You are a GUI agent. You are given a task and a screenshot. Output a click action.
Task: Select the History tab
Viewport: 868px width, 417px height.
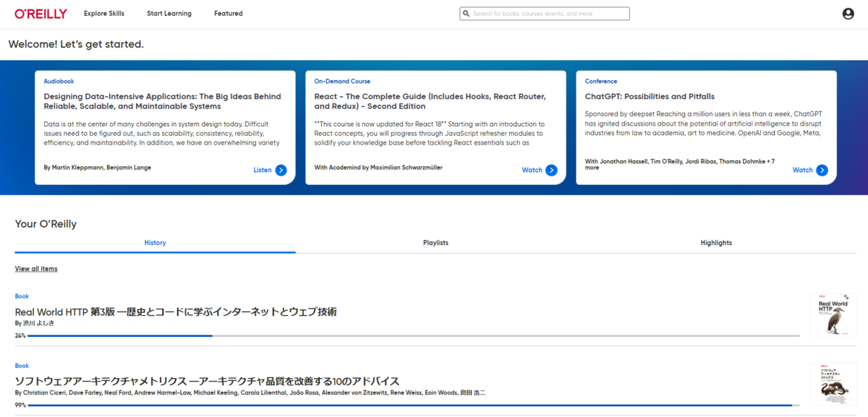coord(155,243)
